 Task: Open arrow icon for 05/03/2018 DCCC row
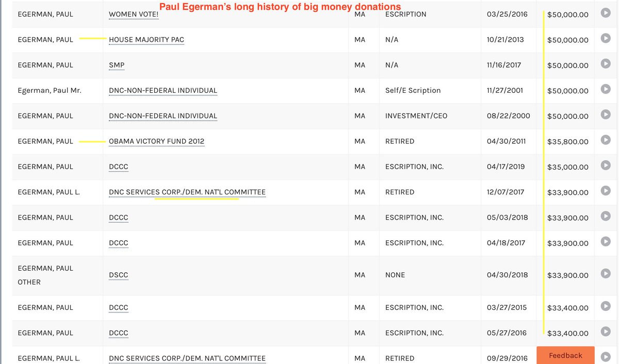pyautogui.click(x=606, y=217)
